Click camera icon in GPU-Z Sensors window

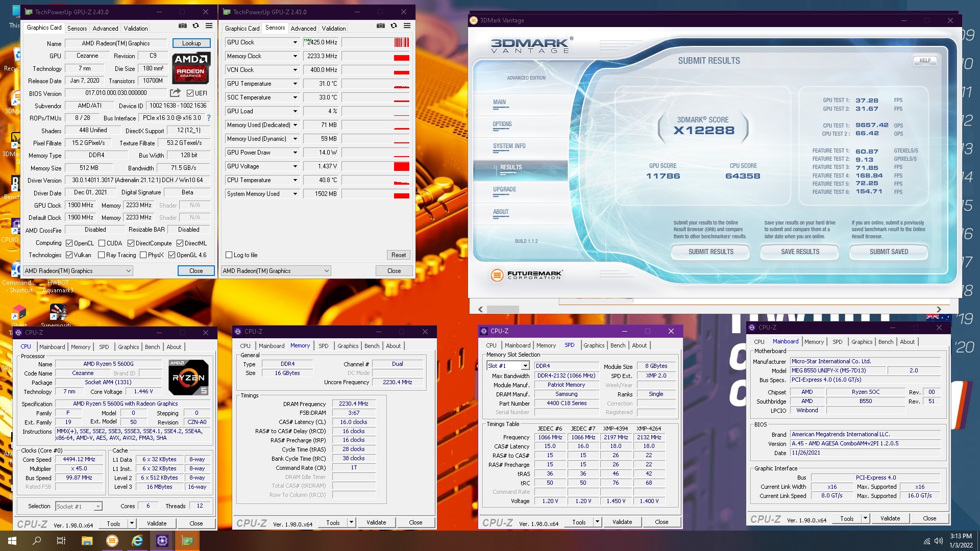(380, 26)
